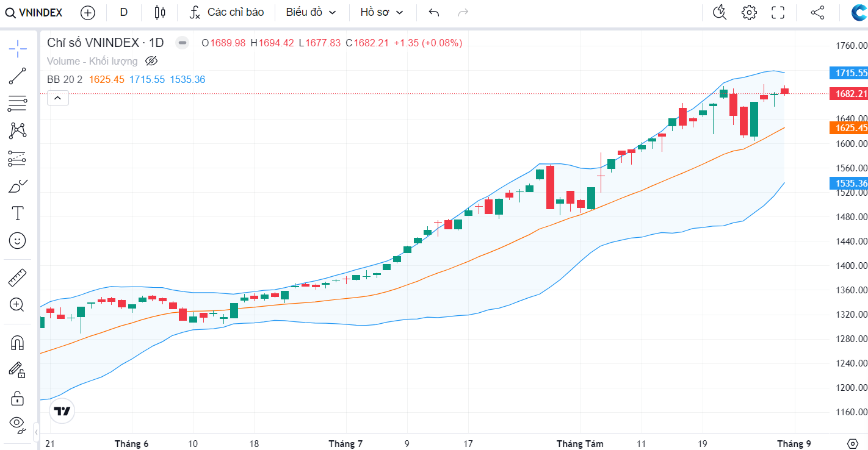Viewport: 868px width, 450px height.
Task: Open chart settings gear
Action: (x=749, y=12)
